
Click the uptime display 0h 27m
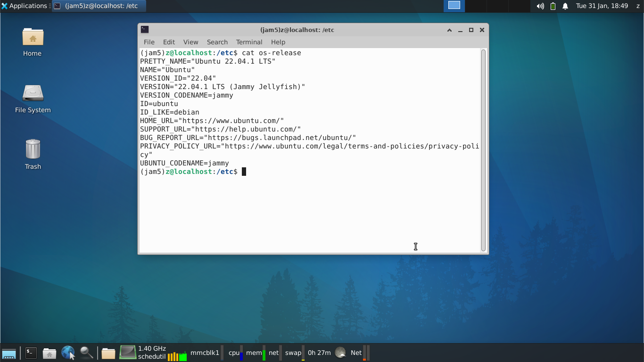(319, 353)
